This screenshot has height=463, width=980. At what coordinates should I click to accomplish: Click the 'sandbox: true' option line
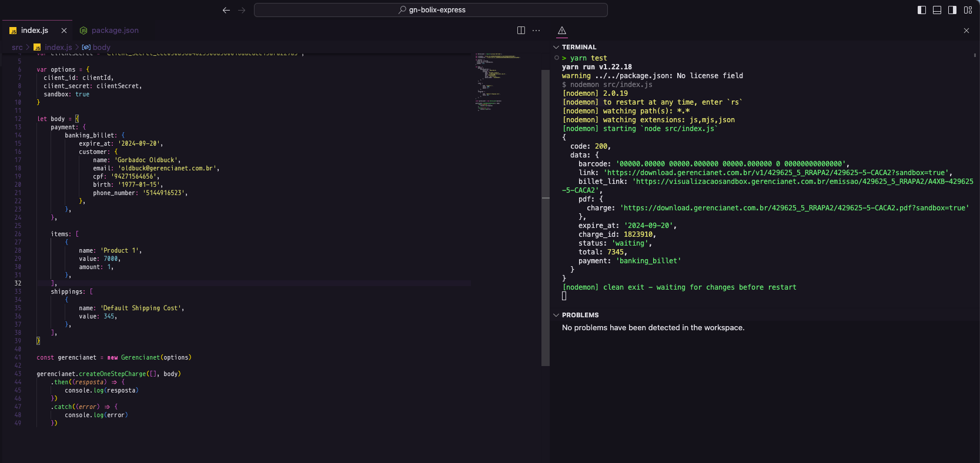tap(66, 94)
